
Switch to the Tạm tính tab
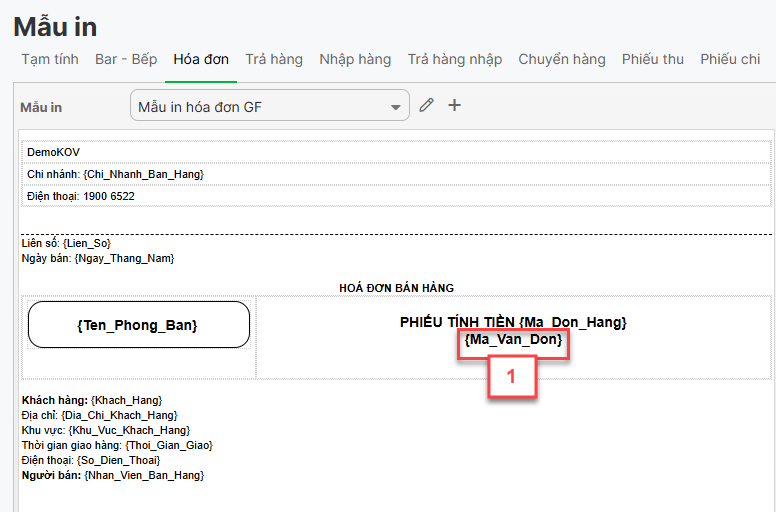pyautogui.click(x=50, y=59)
